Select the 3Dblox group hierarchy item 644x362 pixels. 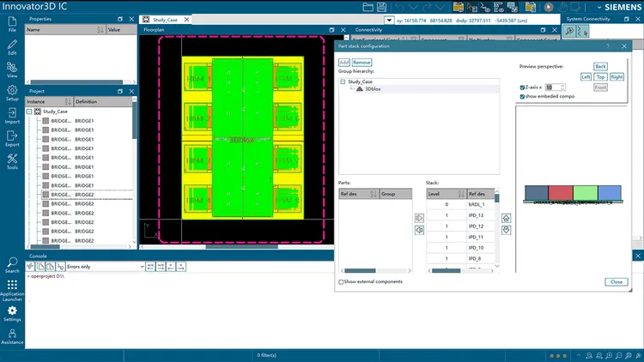pos(373,88)
